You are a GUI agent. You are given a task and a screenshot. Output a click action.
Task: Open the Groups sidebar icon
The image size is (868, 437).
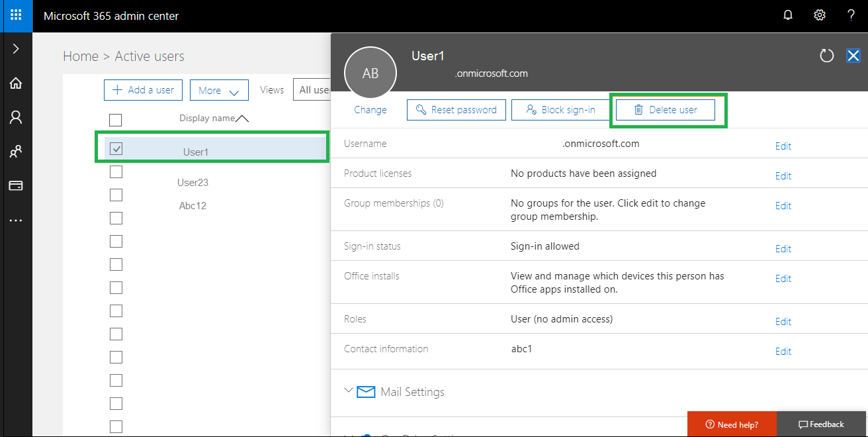[16, 152]
